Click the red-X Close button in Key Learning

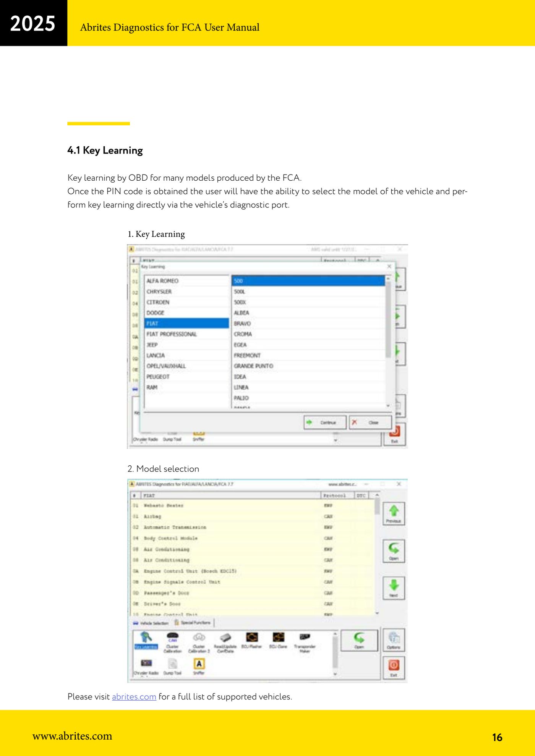(x=370, y=423)
